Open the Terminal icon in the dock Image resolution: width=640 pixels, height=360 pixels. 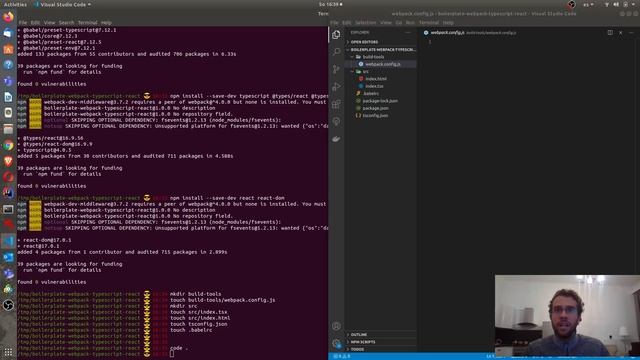point(8,209)
